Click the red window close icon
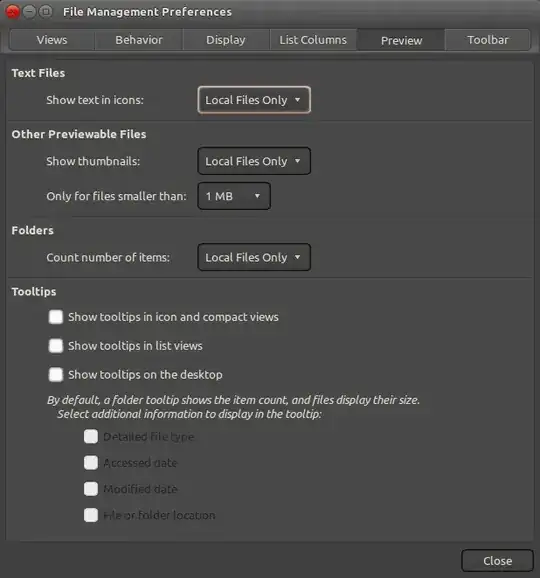The width and height of the screenshot is (540, 578). (x=13, y=12)
